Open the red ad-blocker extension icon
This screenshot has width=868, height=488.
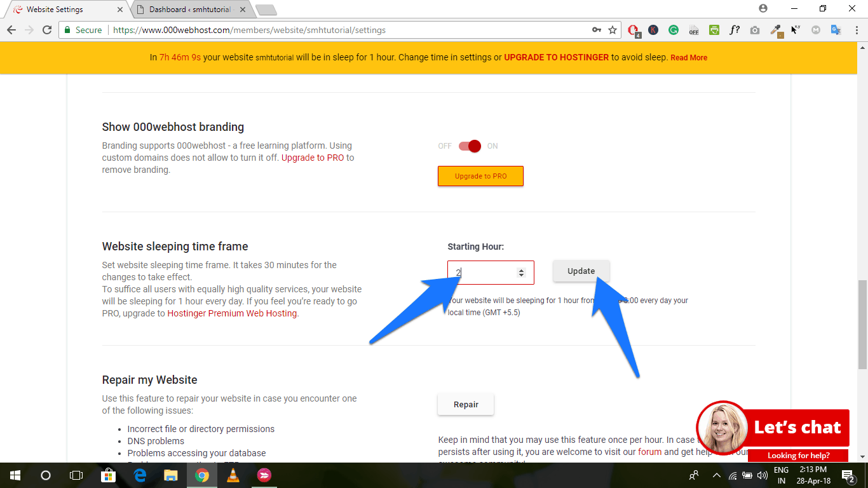click(634, 30)
